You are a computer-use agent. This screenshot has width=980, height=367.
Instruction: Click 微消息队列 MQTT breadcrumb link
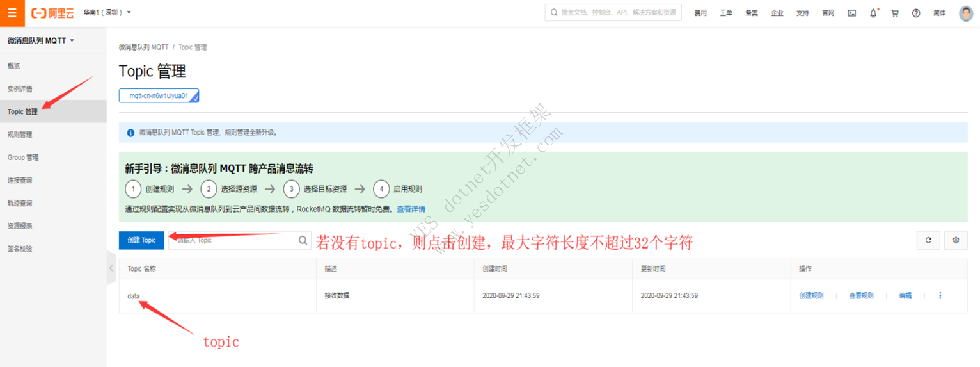click(144, 47)
